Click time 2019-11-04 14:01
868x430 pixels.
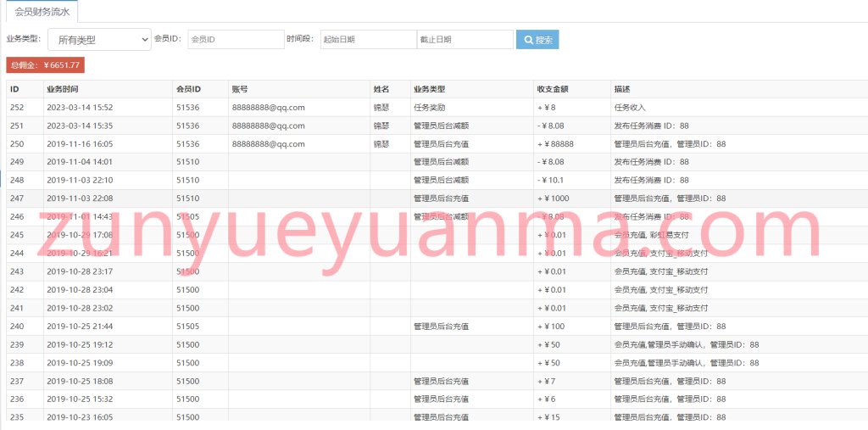80,162
